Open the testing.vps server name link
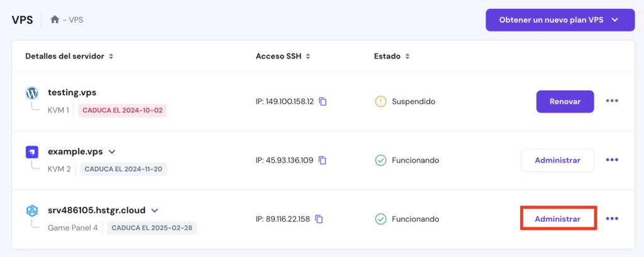The width and height of the screenshot is (644, 257). [72, 93]
